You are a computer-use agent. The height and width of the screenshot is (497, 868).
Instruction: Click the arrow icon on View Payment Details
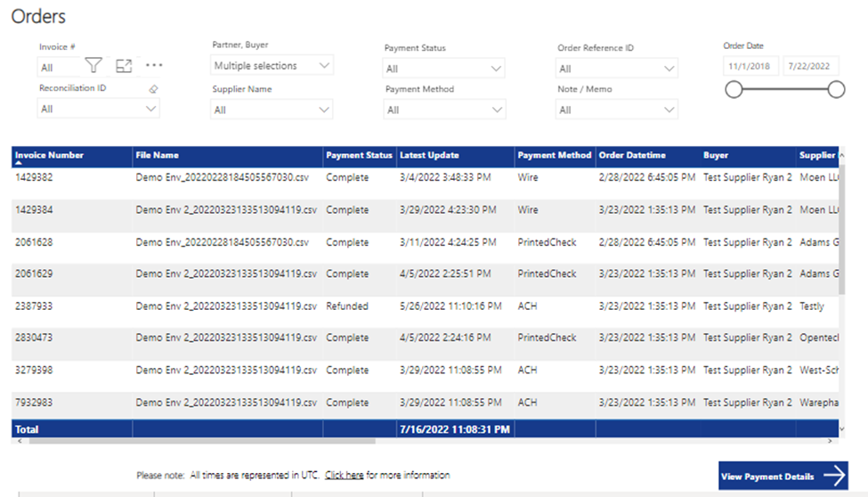point(834,476)
